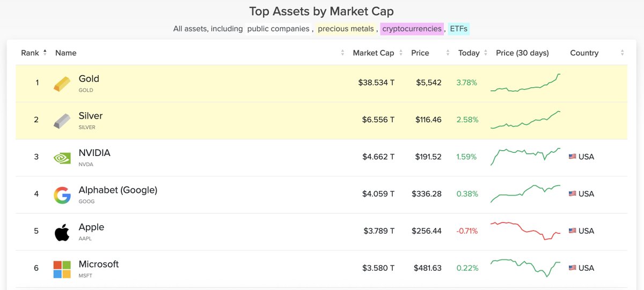Click Microsoft today change 0.22%
Viewport: 644px width, 290px height.
(x=467, y=267)
